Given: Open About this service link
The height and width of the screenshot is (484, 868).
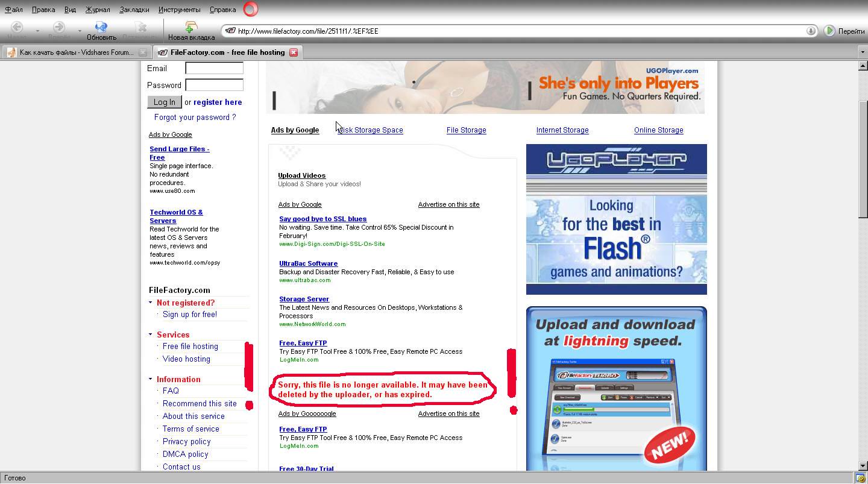Looking at the screenshot, I should pos(193,416).
